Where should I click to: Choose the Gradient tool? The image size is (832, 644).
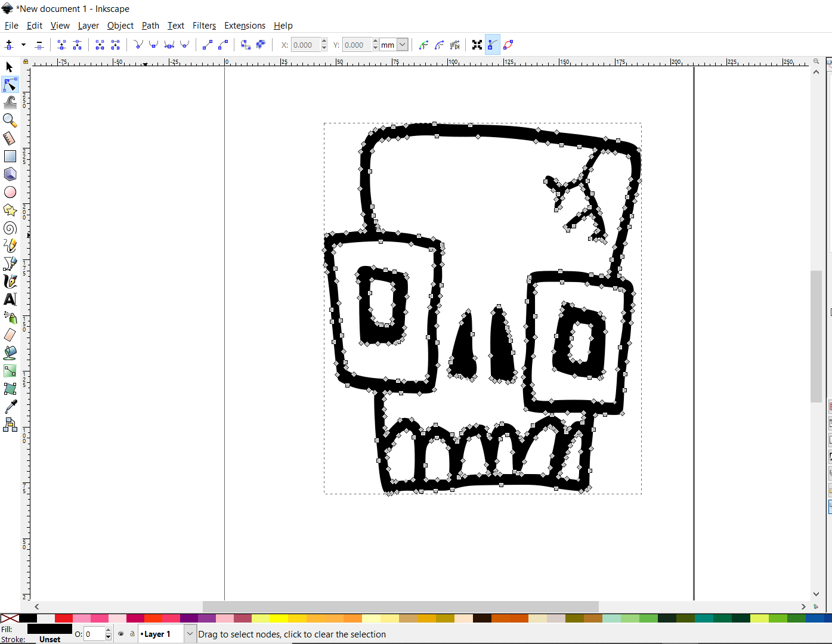(x=10, y=370)
